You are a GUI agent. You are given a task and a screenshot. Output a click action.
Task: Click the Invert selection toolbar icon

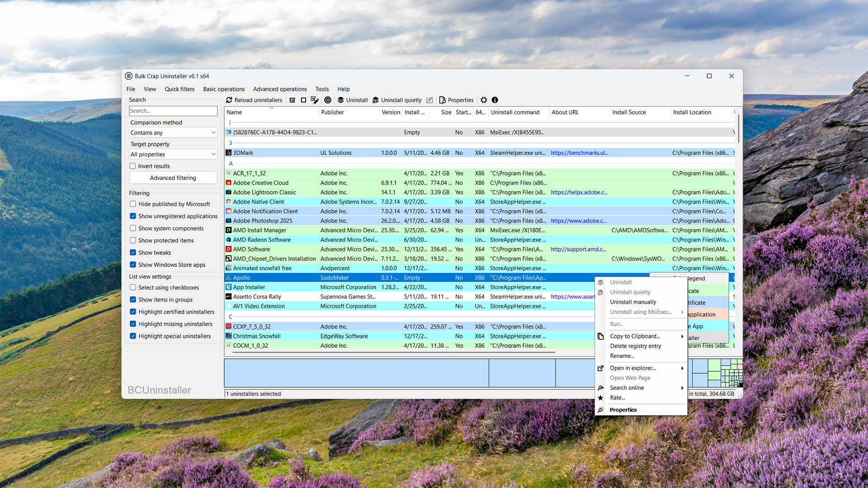[315, 100]
